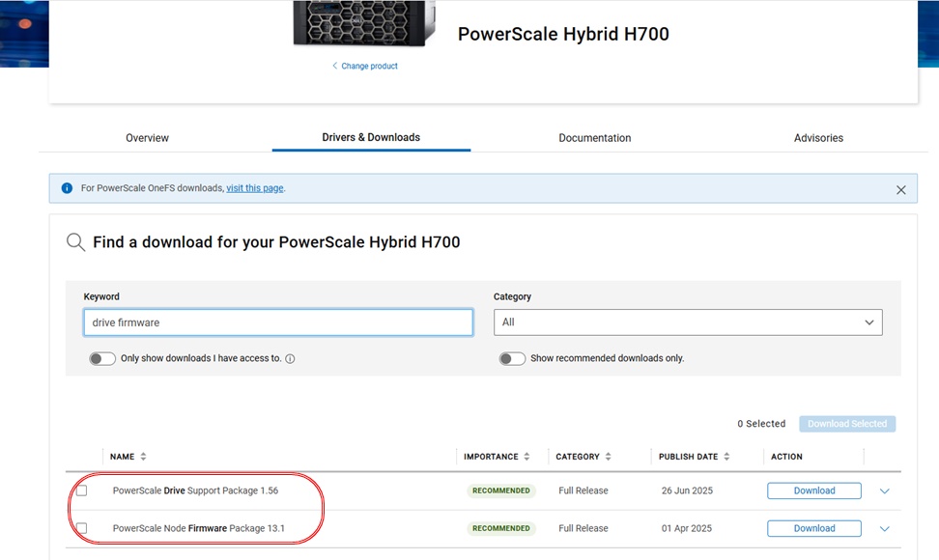Click the 'PowerScale Node Firmware Package 13.1' name

[199, 528]
